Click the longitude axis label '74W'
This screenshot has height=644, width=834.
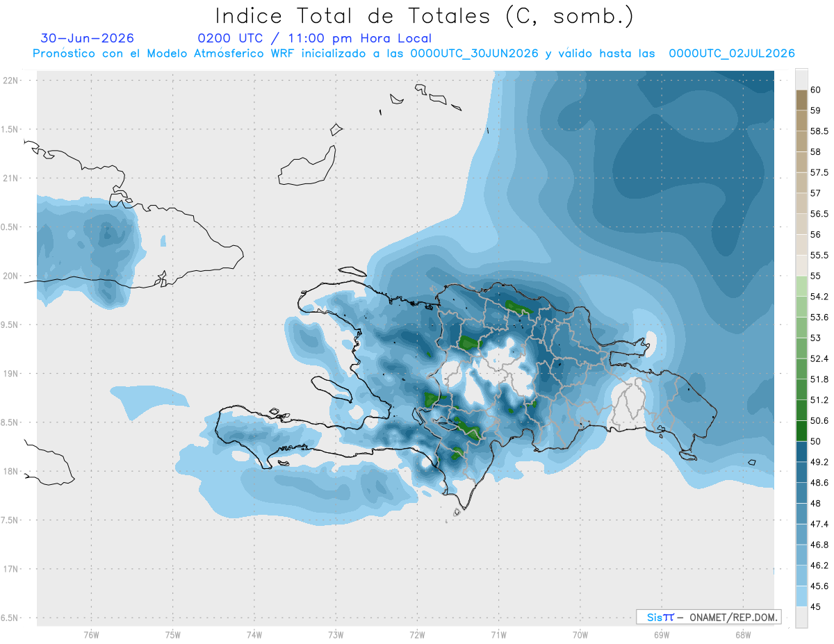point(254,635)
